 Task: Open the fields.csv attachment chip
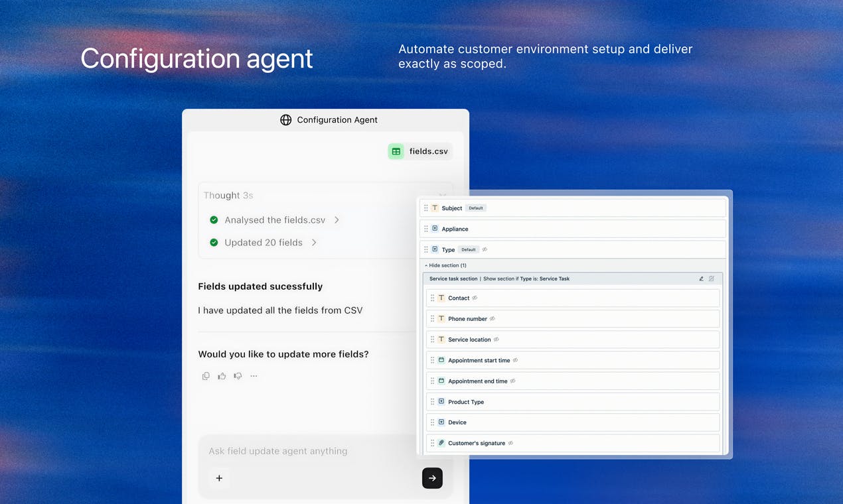[420, 151]
